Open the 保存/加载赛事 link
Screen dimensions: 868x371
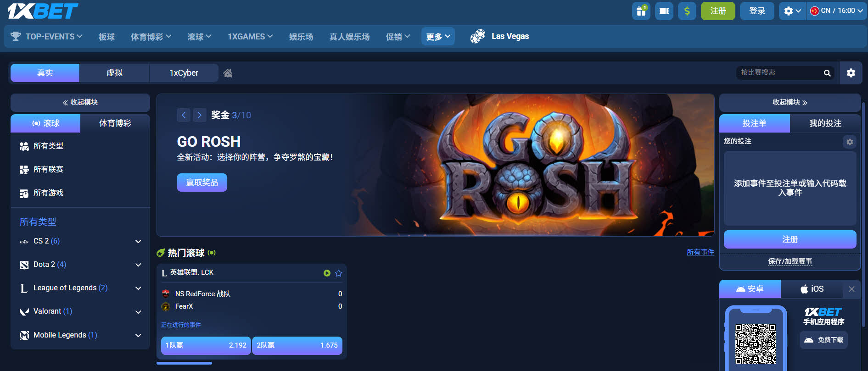pyautogui.click(x=790, y=261)
